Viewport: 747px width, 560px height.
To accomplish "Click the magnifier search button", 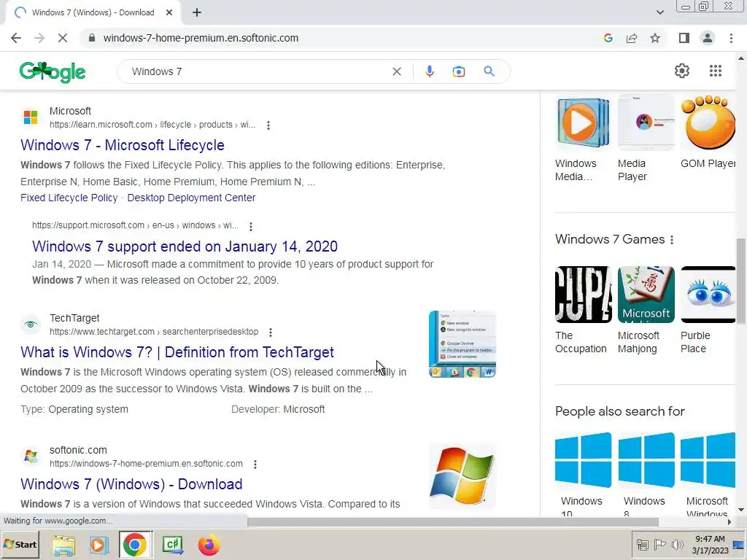I will 489,71.
